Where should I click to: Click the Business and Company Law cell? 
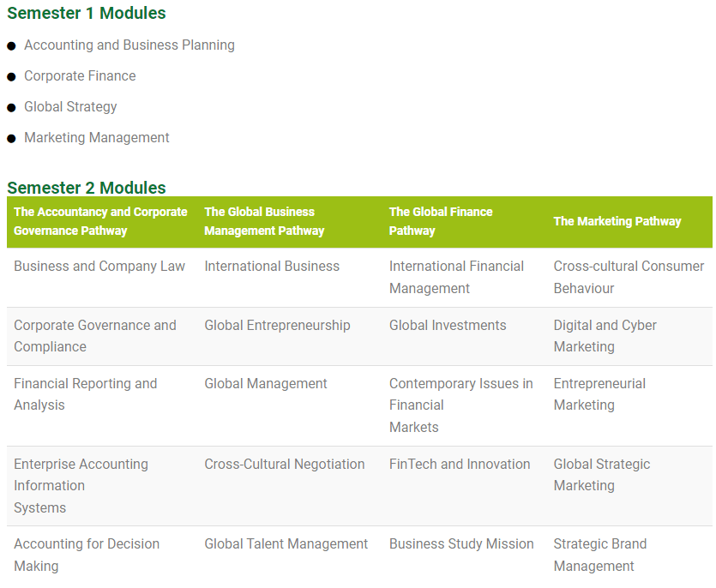pos(99,267)
